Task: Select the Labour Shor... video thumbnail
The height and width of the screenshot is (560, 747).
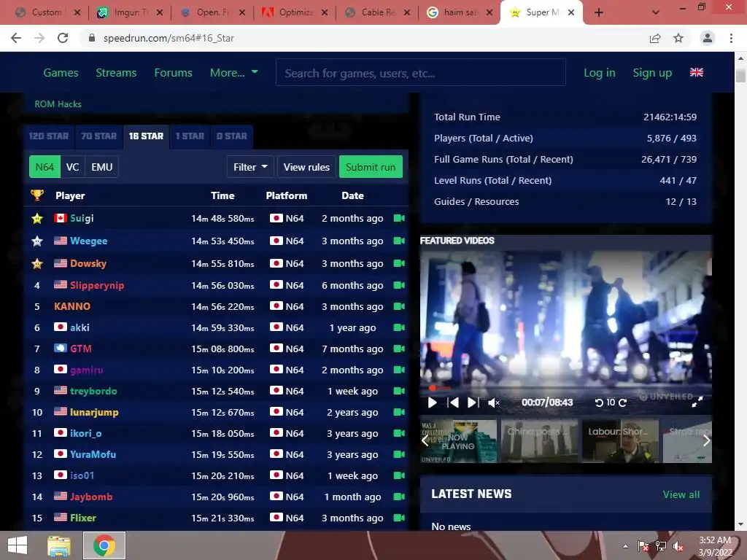Action: [x=620, y=441]
